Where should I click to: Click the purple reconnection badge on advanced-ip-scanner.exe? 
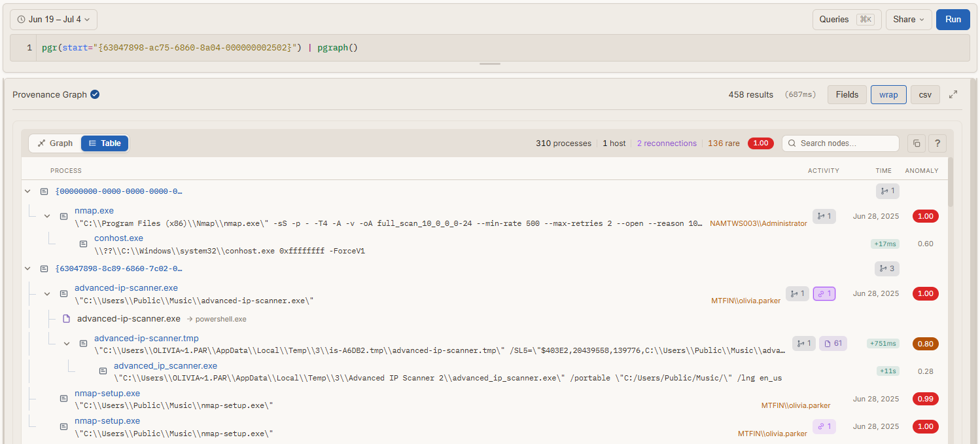[x=824, y=293]
